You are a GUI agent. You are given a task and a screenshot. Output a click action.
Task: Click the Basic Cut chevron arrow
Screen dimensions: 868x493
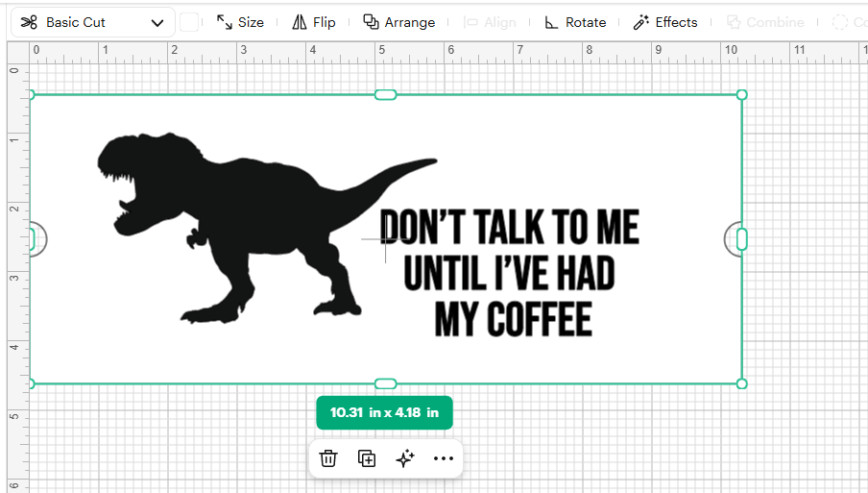point(157,23)
